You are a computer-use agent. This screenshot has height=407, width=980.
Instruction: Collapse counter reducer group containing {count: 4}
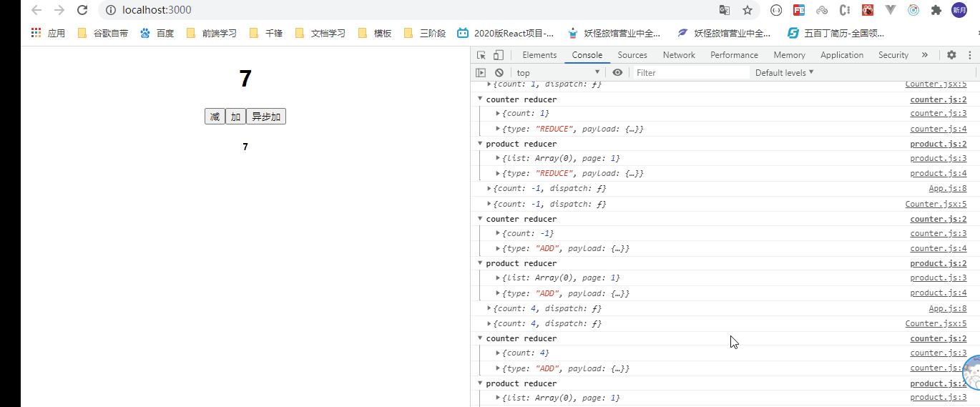click(x=481, y=338)
